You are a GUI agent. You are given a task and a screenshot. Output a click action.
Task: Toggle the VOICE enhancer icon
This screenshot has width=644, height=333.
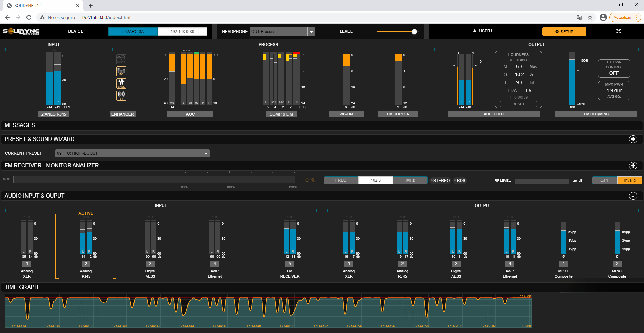[x=121, y=59]
